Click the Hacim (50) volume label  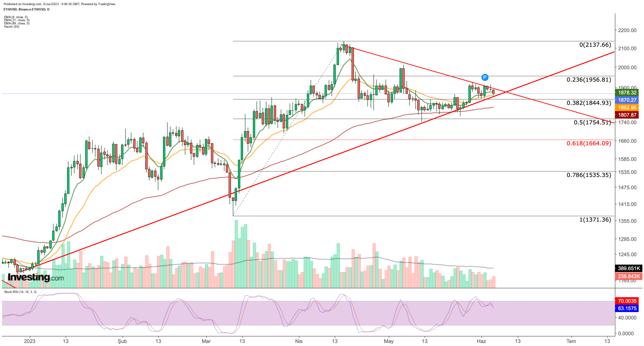[x=12, y=27]
